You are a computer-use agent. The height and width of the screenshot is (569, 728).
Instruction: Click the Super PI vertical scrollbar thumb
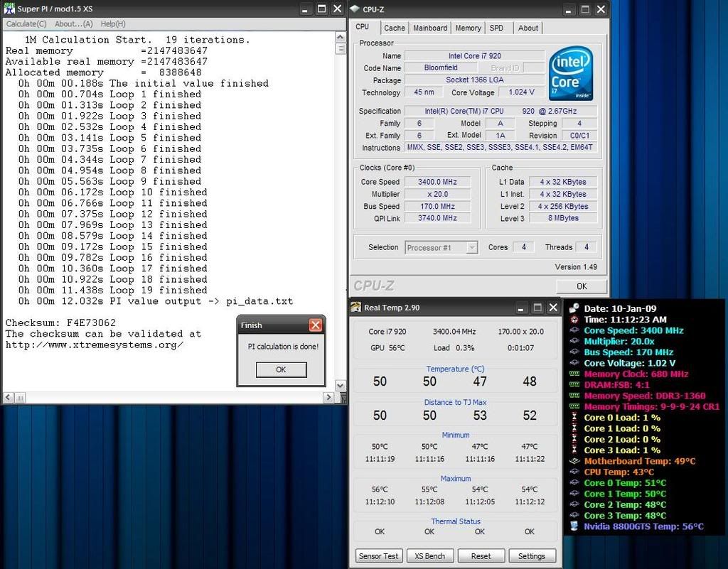pos(341,48)
